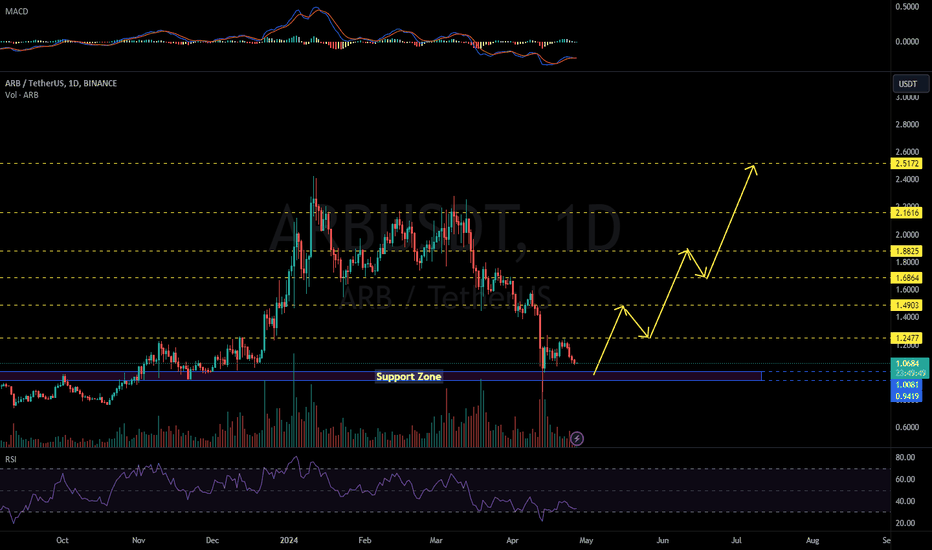Click the current price 1.0684 label

[x=908, y=363]
